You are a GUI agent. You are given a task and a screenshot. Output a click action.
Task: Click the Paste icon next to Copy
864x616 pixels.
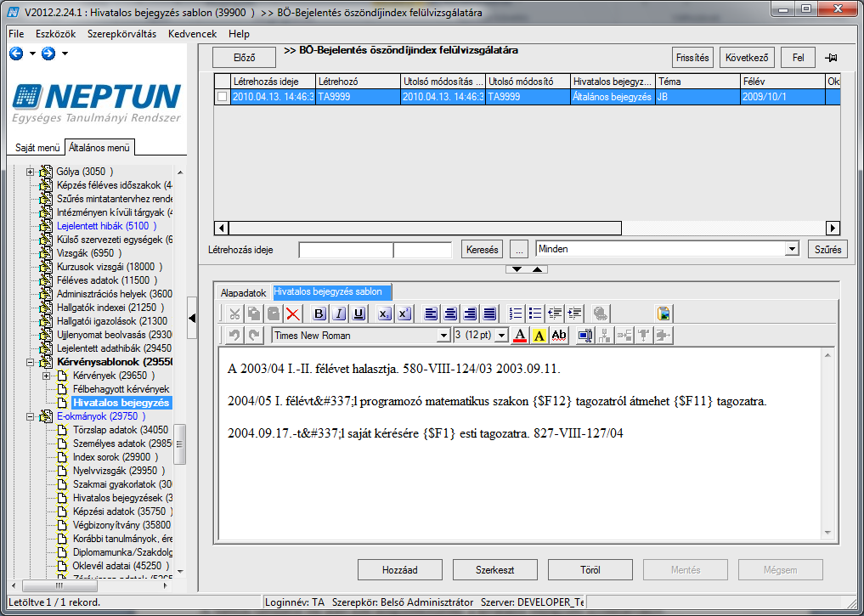point(274,314)
